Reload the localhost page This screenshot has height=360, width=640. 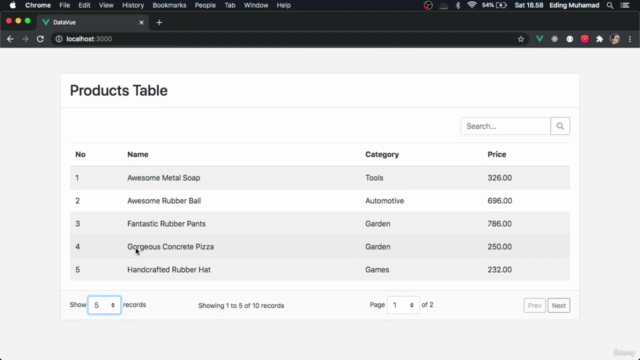40,39
